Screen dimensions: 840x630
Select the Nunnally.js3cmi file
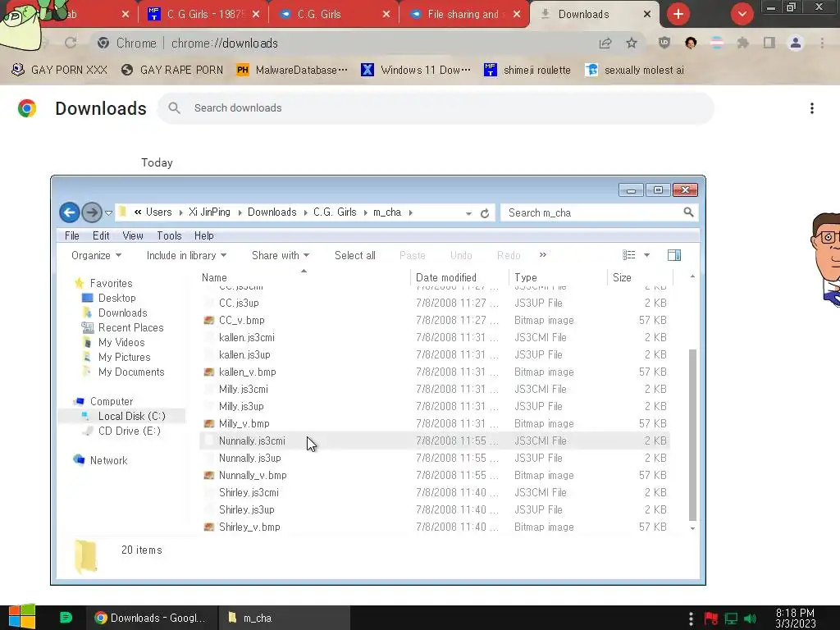click(x=435, y=441)
